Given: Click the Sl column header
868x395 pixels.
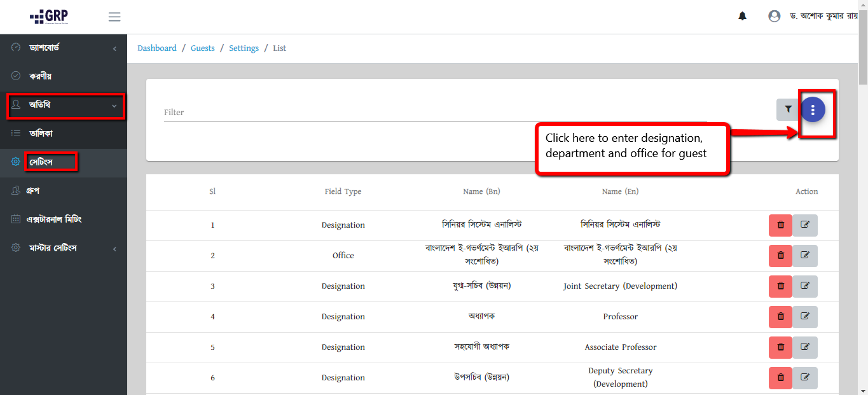Looking at the screenshot, I should click(212, 191).
